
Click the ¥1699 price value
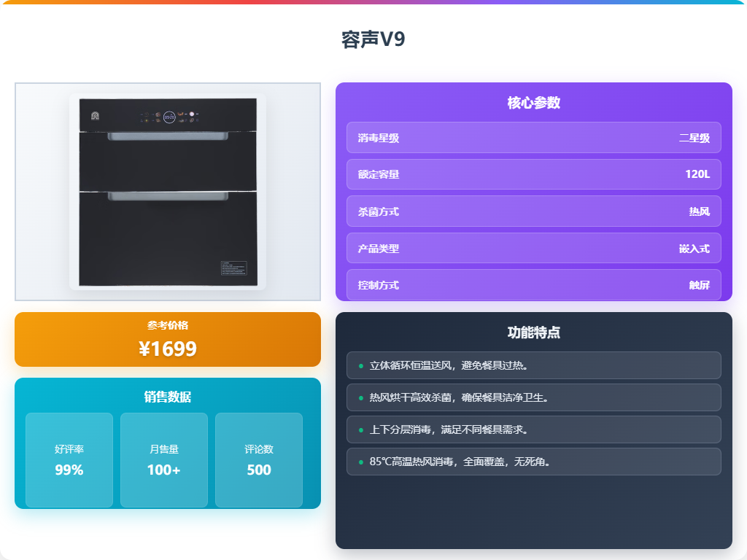pos(168,349)
